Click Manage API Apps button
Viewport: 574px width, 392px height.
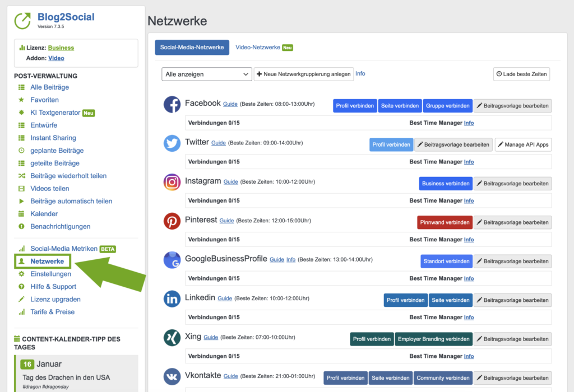[x=523, y=145]
